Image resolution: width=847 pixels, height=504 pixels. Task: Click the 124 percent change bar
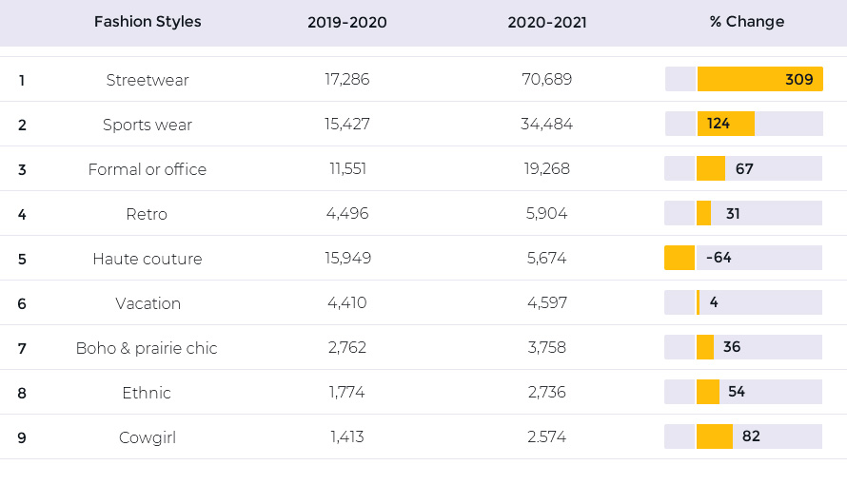click(726, 124)
